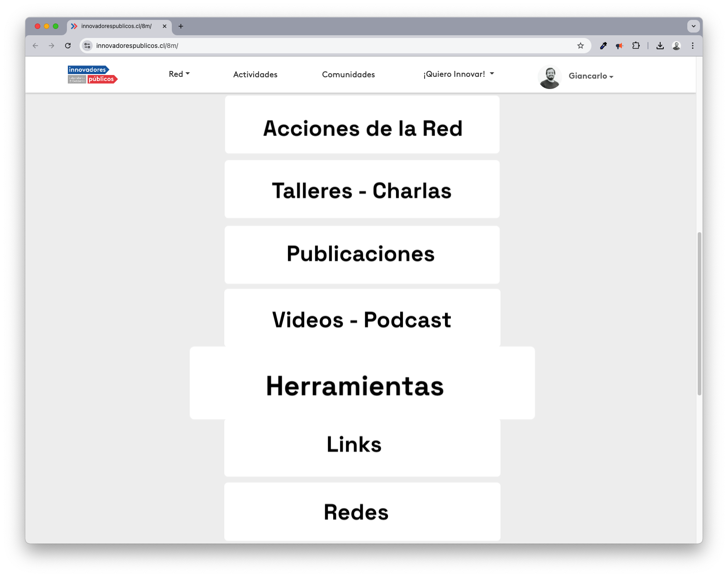Open the Chrome three-dot menu
The width and height of the screenshot is (728, 577).
(693, 46)
